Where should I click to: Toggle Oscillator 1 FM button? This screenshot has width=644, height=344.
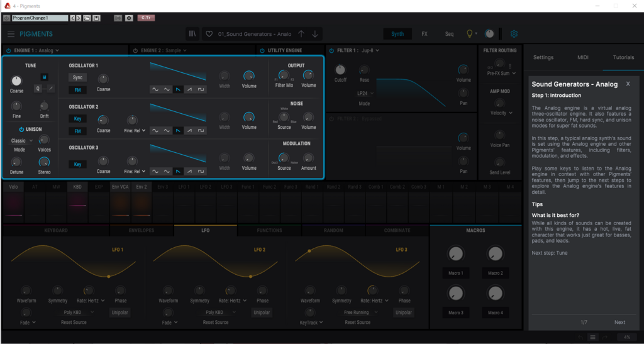[77, 90]
